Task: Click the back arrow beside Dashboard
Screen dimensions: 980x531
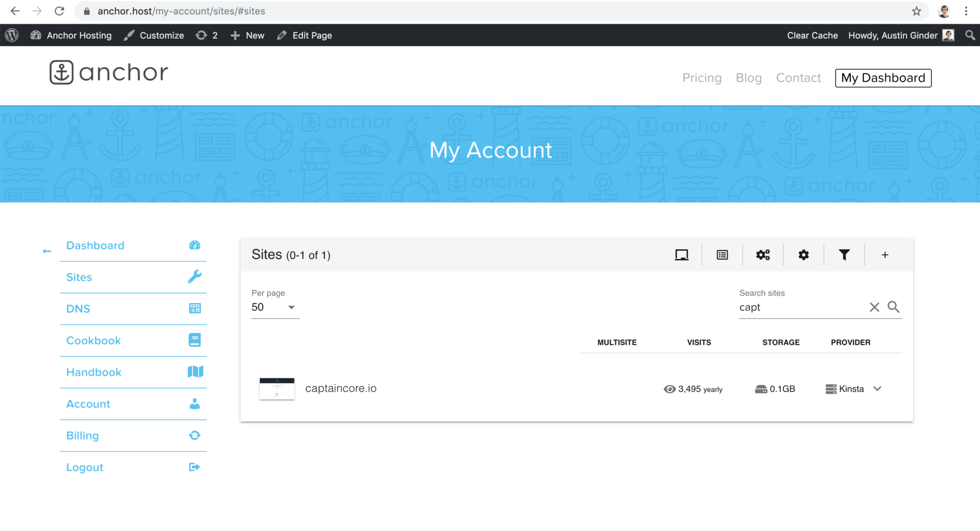Action: [x=47, y=251]
